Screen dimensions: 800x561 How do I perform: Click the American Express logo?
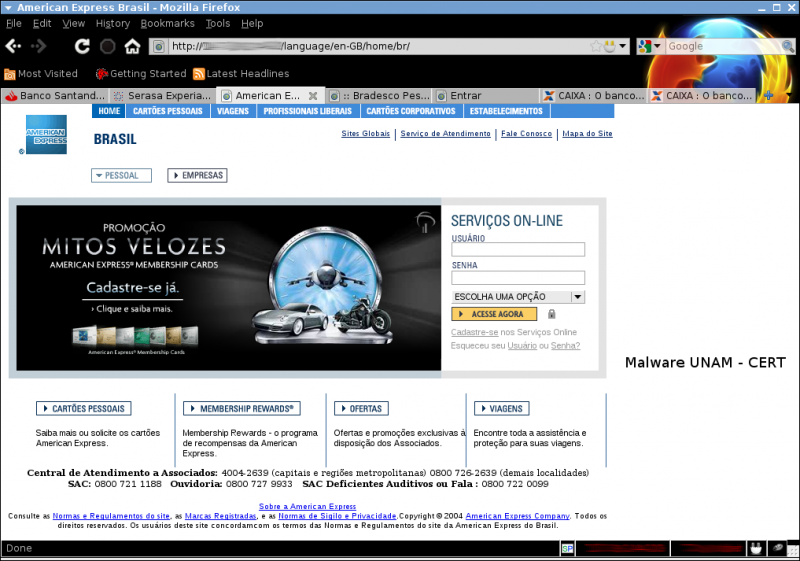(x=46, y=135)
